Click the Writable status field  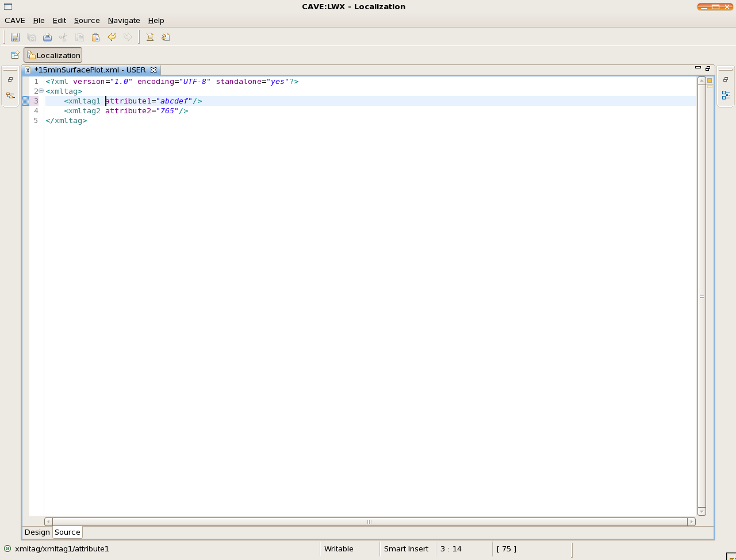click(x=339, y=549)
